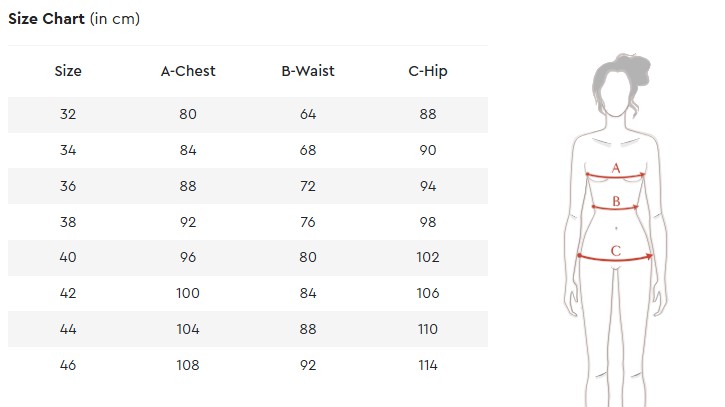Viewport: 725px width, 407px height.
Task: Select size 42 in the Size column
Action: (x=68, y=293)
